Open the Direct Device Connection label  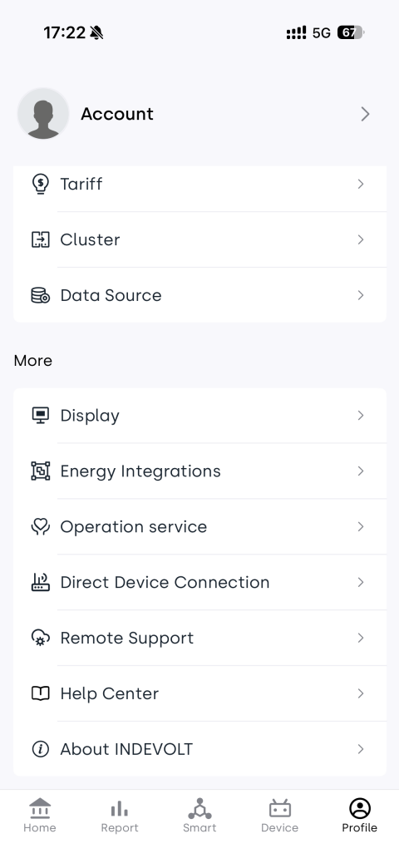click(x=165, y=582)
